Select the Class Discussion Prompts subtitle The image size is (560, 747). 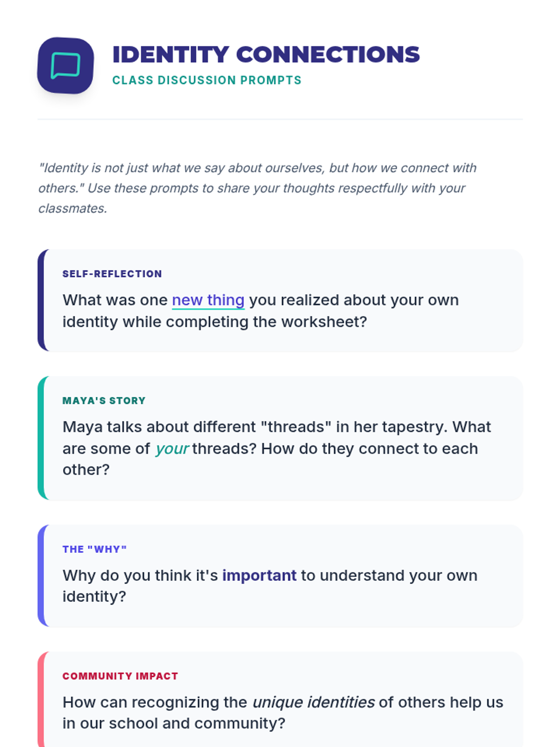point(207,80)
